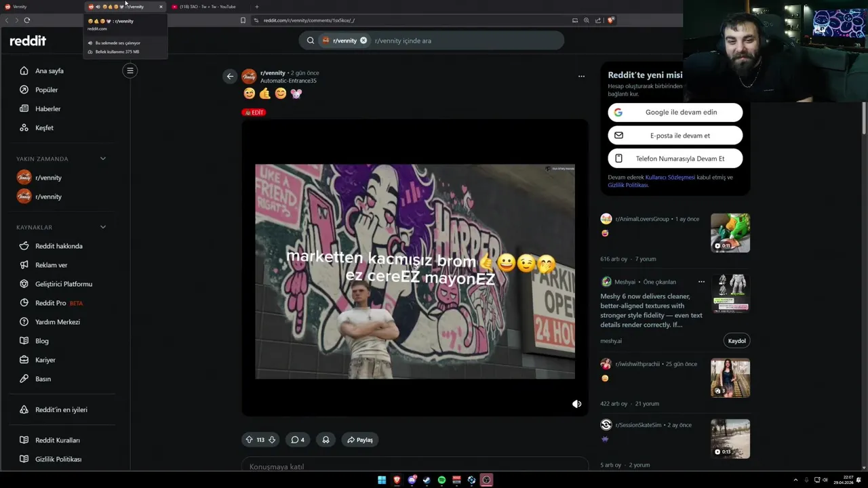868x488 pixels.
Task: Click the Brave shields icon
Action: (x=610, y=20)
